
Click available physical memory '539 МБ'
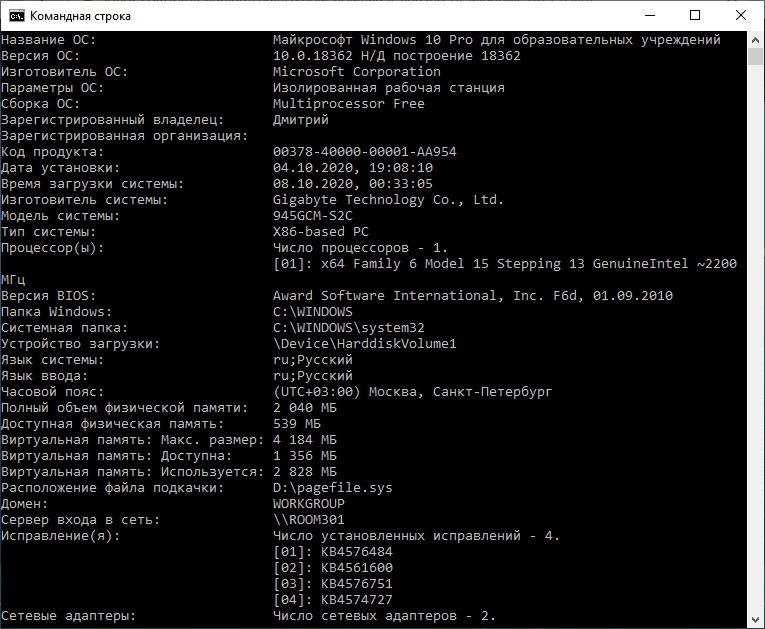coord(297,424)
